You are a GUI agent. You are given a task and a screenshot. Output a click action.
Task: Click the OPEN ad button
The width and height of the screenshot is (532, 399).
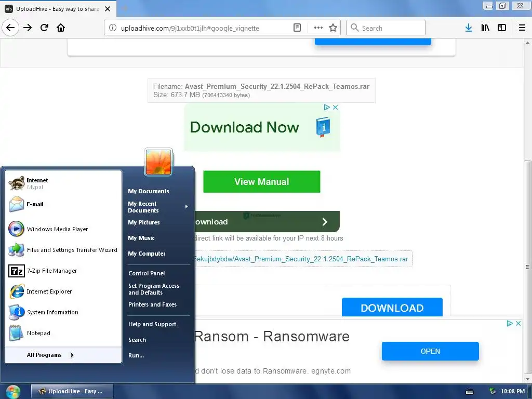point(430,351)
